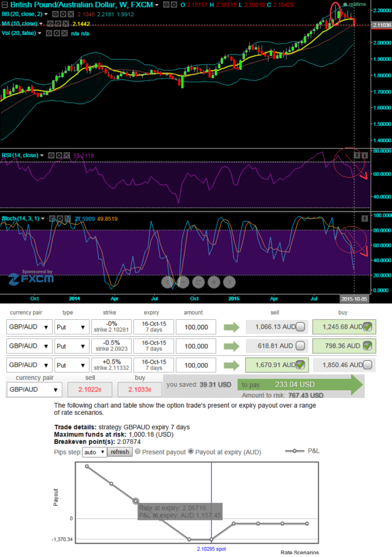392x557 pixels.
Task: Toggle visibility of the BB (20, close, 2) indicator
Action: click(x=55, y=14)
